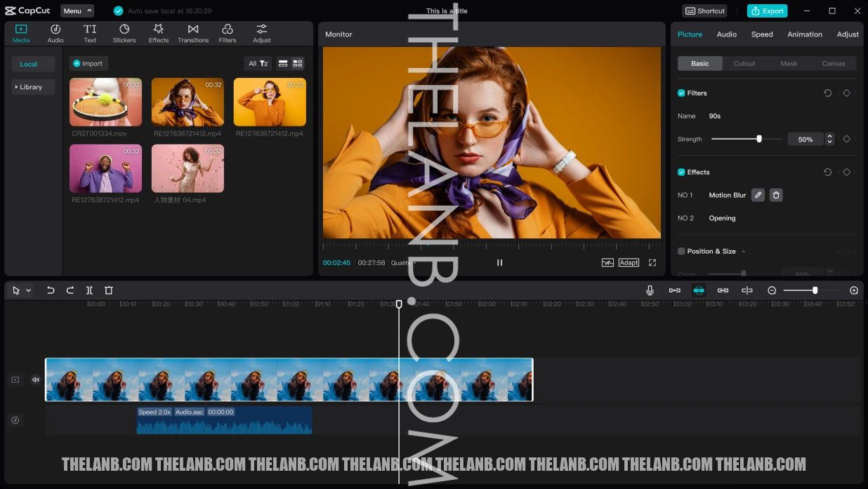Screen dimensions: 868x489
Task: Mute the video track audio
Action: point(36,380)
